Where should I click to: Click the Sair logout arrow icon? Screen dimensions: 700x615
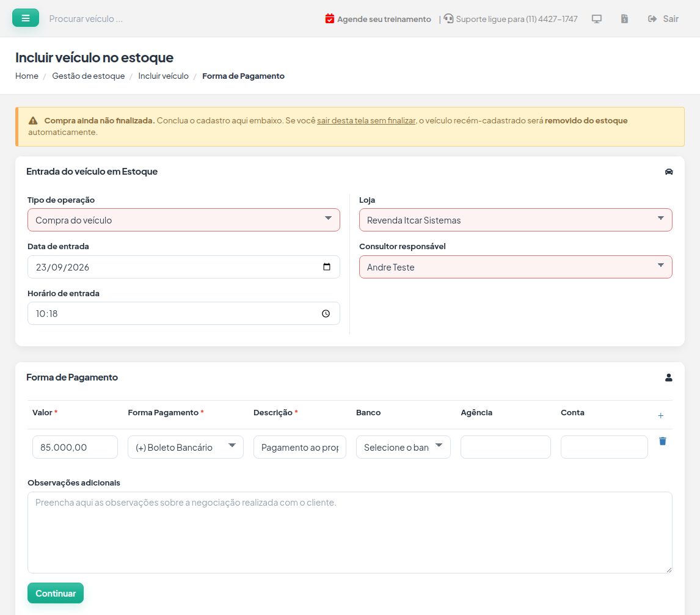[x=652, y=19]
